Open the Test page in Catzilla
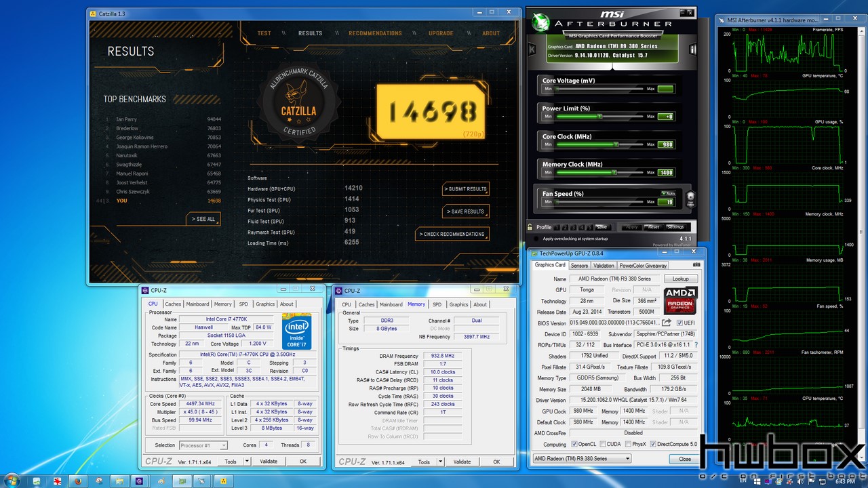This screenshot has width=868, height=488. pyautogui.click(x=264, y=33)
